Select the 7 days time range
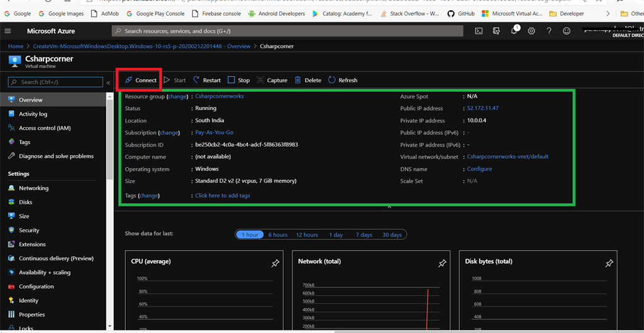The height and width of the screenshot is (333, 644). click(x=364, y=235)
